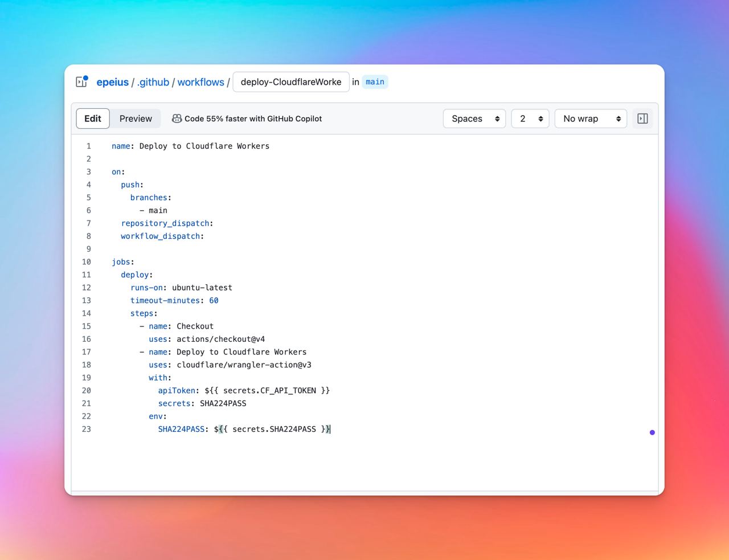Click the GitHub Copilot icon
The height and width of the screenshot is (560, 729).
tap(177, 118)
